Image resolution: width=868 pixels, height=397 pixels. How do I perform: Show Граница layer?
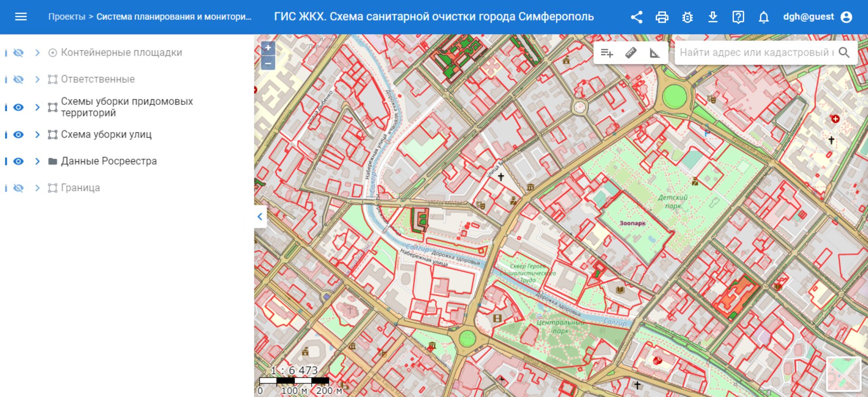click(18, 188)
